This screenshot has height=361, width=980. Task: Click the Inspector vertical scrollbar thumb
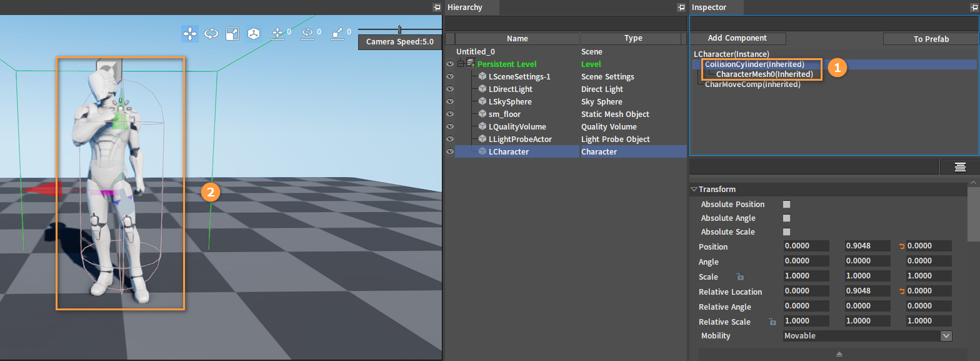973,213
